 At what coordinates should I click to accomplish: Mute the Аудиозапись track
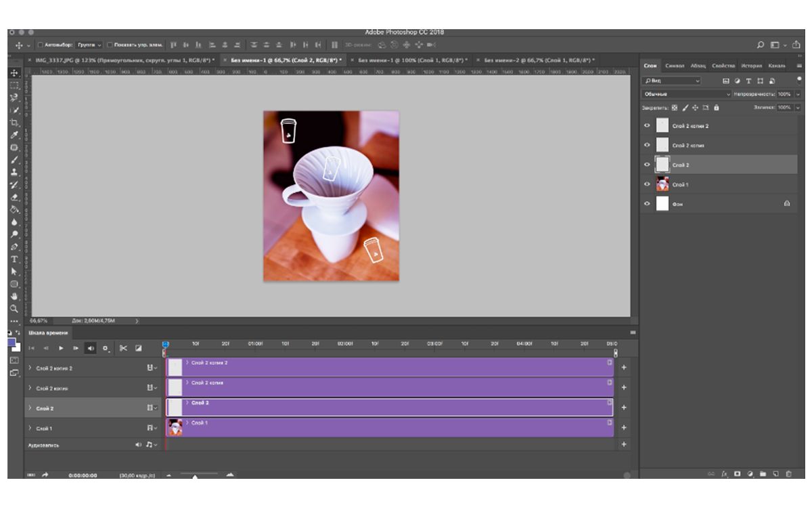(x=139, y=445)
